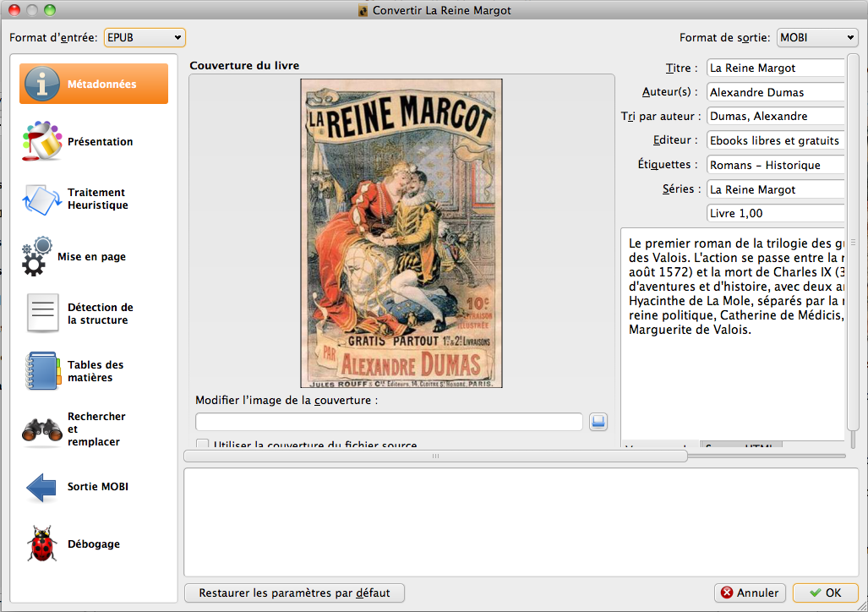Click Restaurer les paramètres par défaut
Viewport: 868px width, 612px height.
click(294, 593)
